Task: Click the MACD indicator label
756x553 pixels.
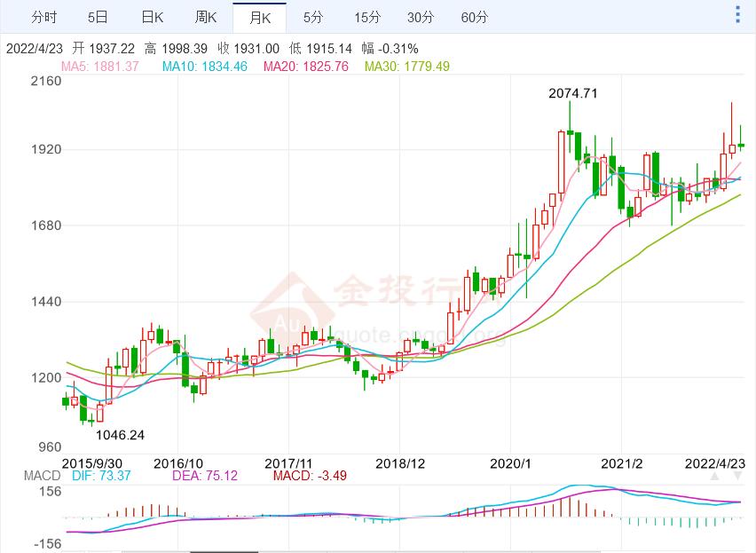Action: [x=42, y=476]
